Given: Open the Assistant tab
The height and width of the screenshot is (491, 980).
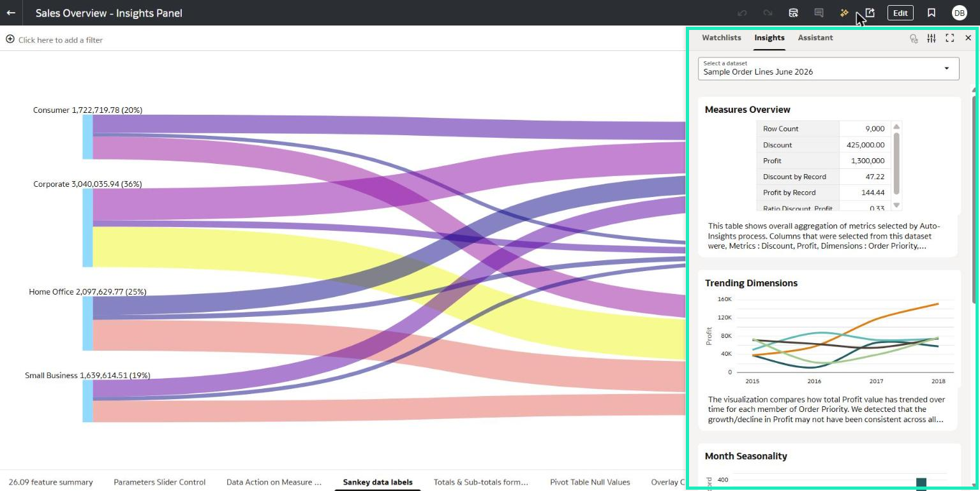Looking at the screenshot, I should click(815, 38).
